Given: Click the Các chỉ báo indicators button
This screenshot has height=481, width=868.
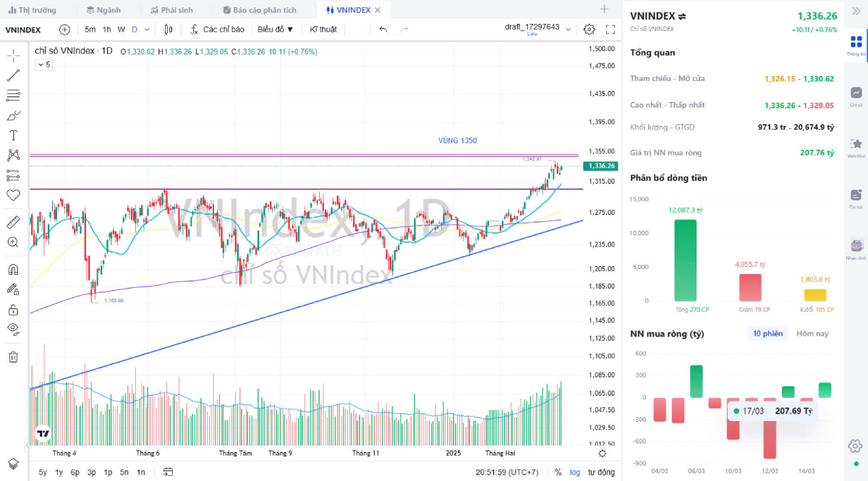Looking at the screenshot, I should (x=217, y=30).
